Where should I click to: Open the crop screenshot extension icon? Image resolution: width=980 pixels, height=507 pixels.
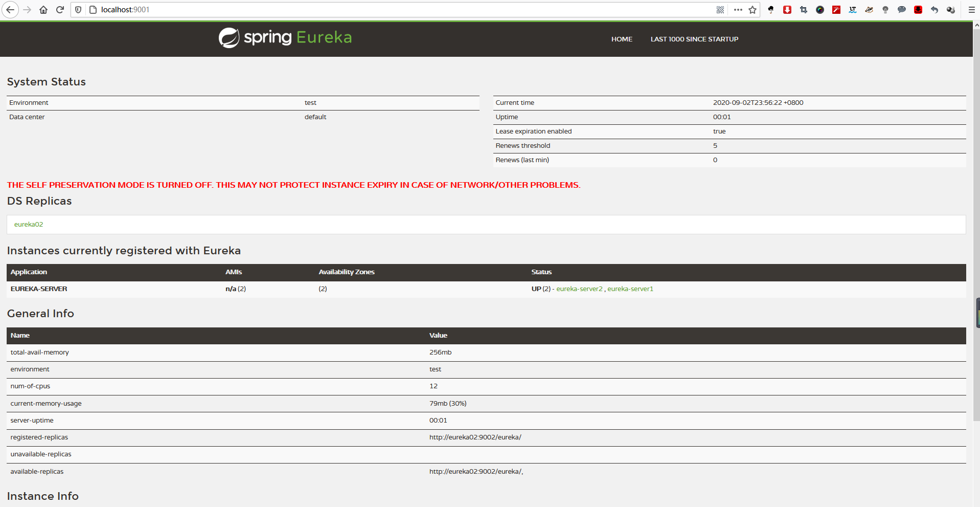click(804, 10)
